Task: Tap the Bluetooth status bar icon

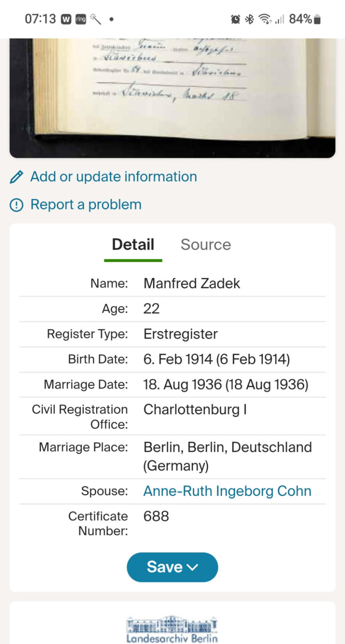Action: pyautogui.click(x=249, y=19)
